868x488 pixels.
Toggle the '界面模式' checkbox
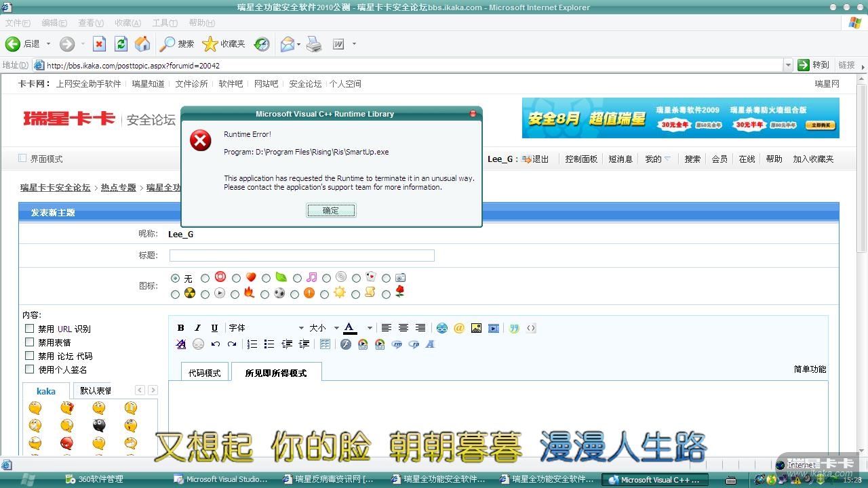[22, 158]
